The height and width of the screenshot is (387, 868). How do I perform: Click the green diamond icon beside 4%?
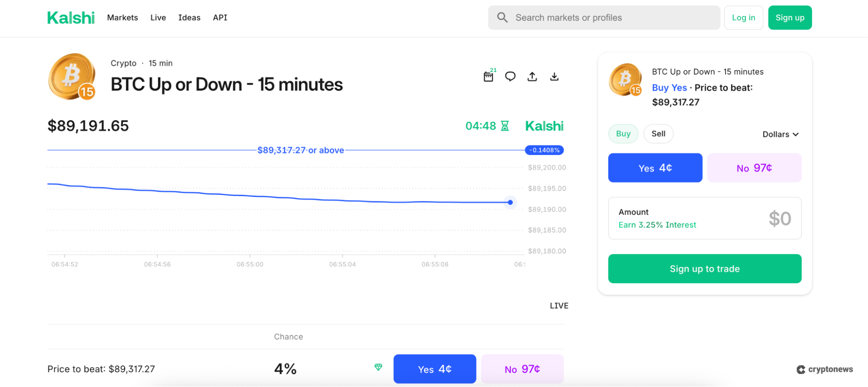click(x=378, y=367)
